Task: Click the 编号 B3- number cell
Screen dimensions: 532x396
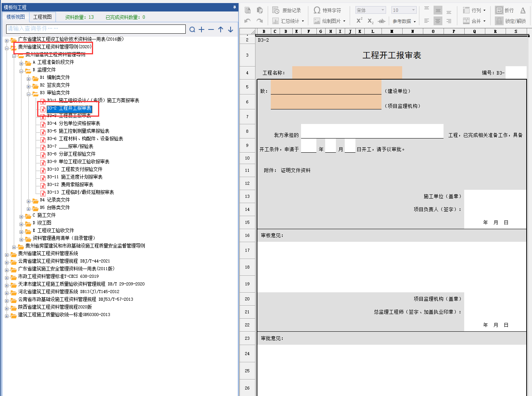Action: point(516,73)
